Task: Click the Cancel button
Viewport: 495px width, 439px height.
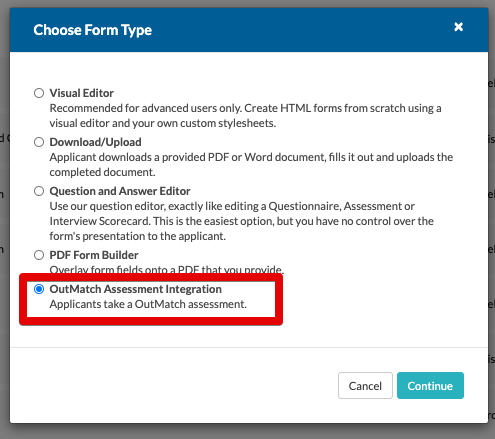Action: click(365, 386)
